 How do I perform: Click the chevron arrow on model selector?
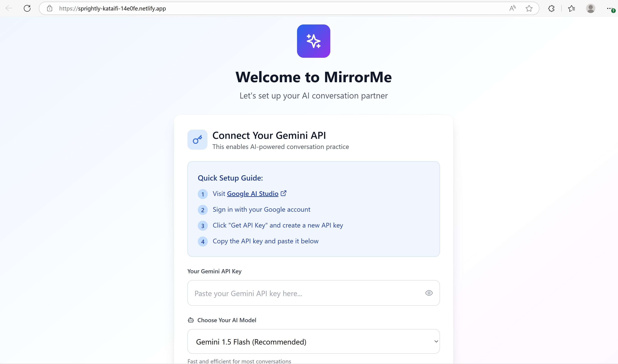436,341
